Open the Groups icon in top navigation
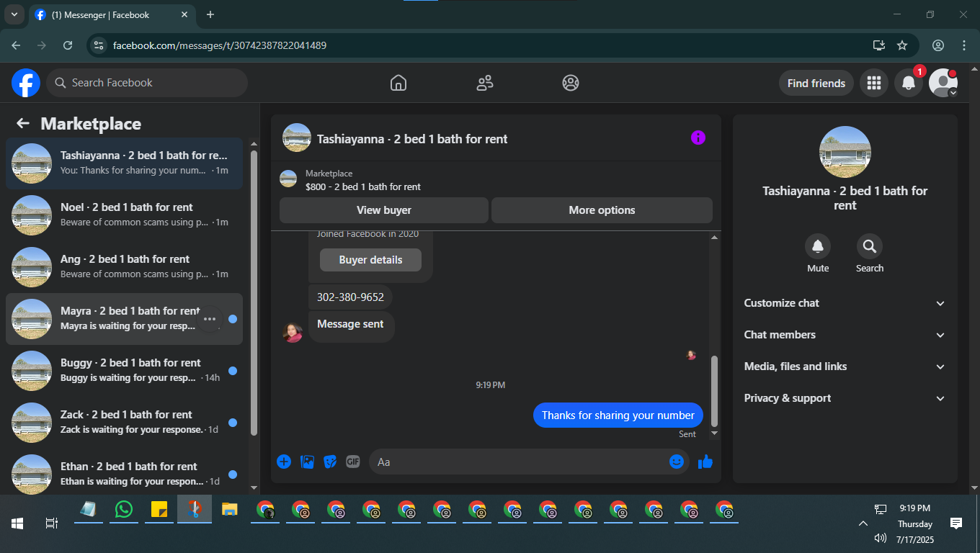The width and height of the screenshot is (980, 553). (x=571, y=83)
